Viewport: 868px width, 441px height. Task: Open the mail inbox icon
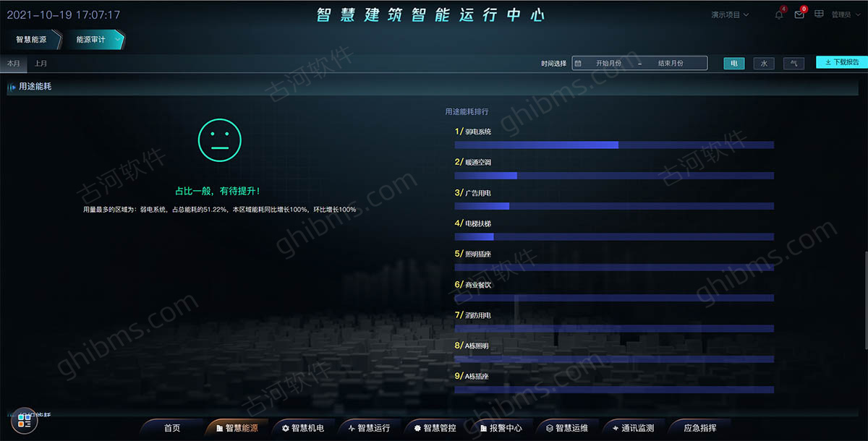click(799, 14)
